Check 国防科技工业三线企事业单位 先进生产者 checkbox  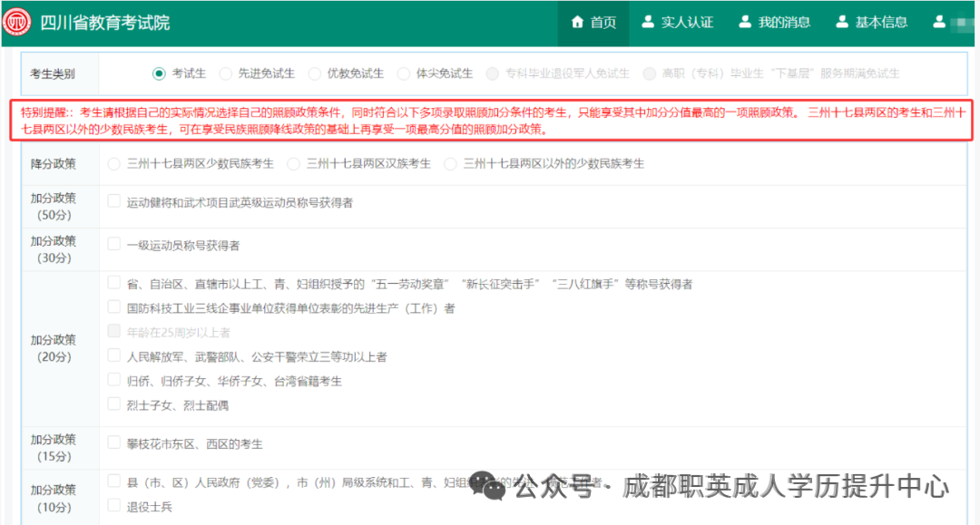113,306
